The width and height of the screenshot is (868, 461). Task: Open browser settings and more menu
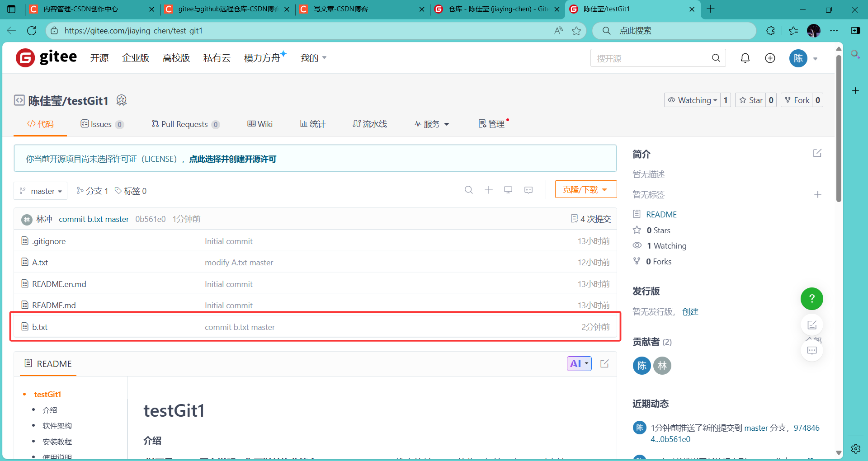[x=834, y=31]
